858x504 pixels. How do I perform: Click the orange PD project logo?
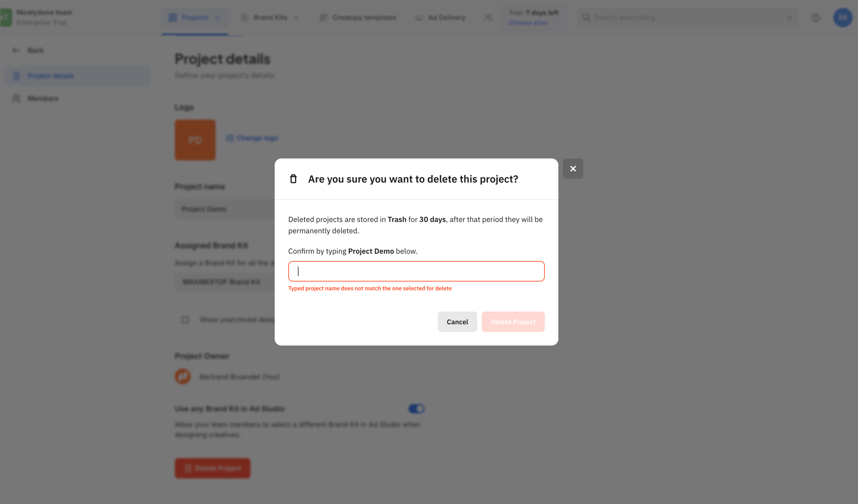[195, 140]
